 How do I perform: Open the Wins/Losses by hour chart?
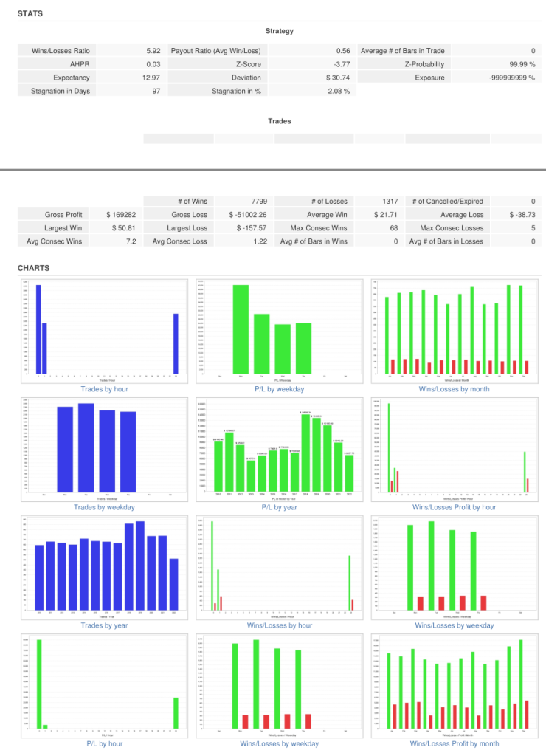click(280, 568)
